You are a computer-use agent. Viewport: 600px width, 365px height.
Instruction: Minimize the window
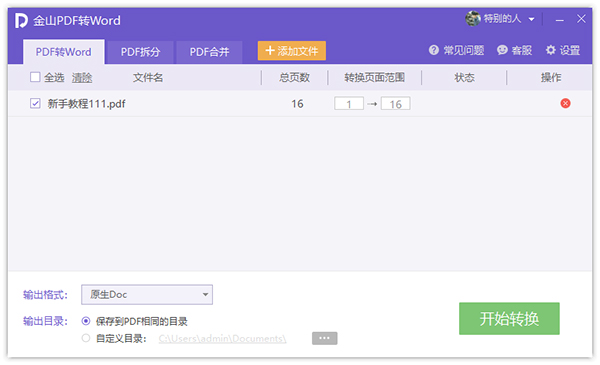(559, 20)
